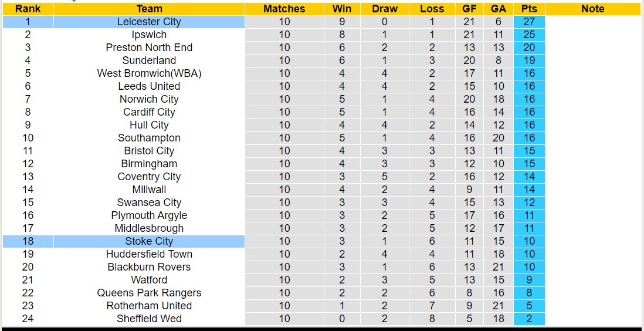This screenshot has height=331, width=644.
Task: Select the Loss column header
Action: [x=432, y=9]
